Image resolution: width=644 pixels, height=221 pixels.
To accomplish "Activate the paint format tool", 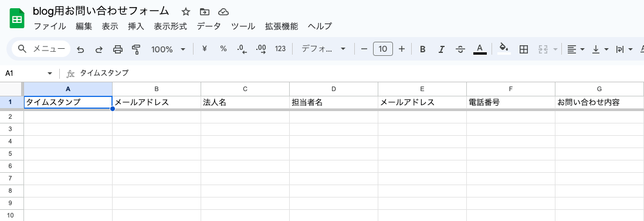I will 136,49.
